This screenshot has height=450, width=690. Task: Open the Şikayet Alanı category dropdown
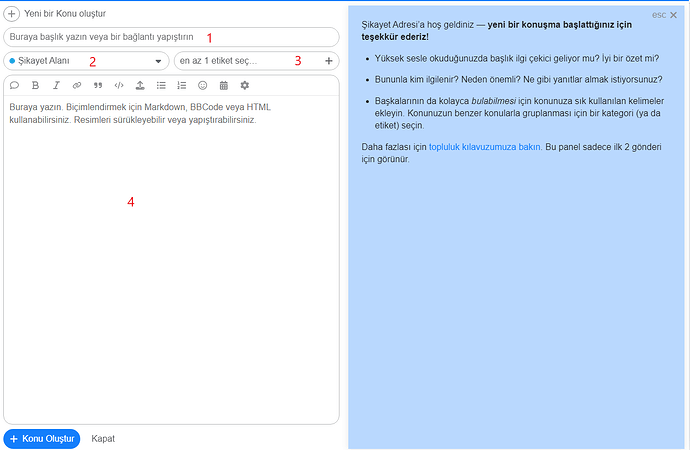(86, 61)
